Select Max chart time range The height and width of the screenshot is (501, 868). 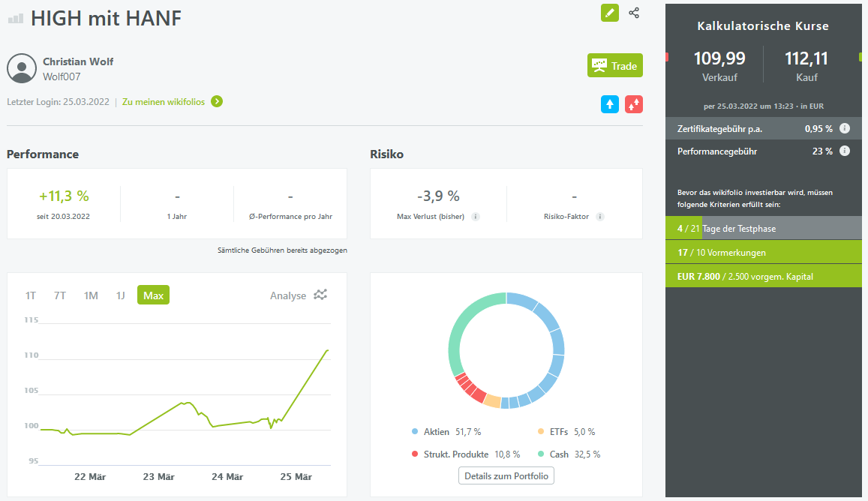pyautogui.click(x=153, y=295)
